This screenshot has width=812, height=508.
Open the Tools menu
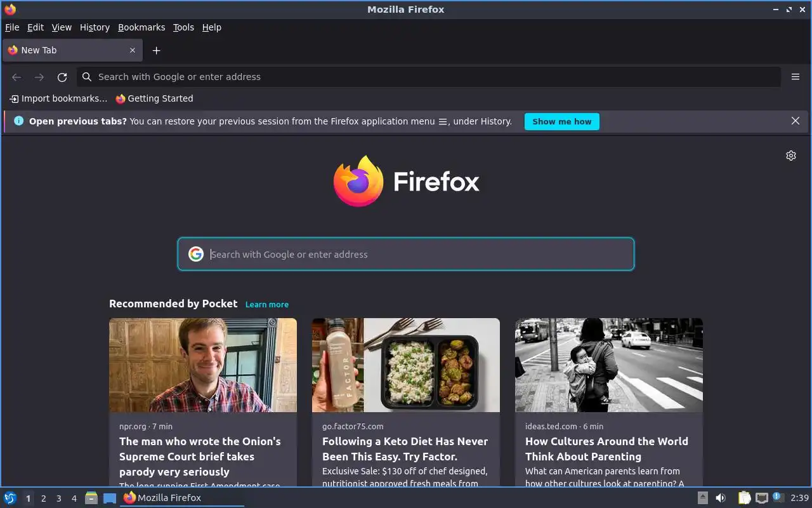[x=183, y=27]
